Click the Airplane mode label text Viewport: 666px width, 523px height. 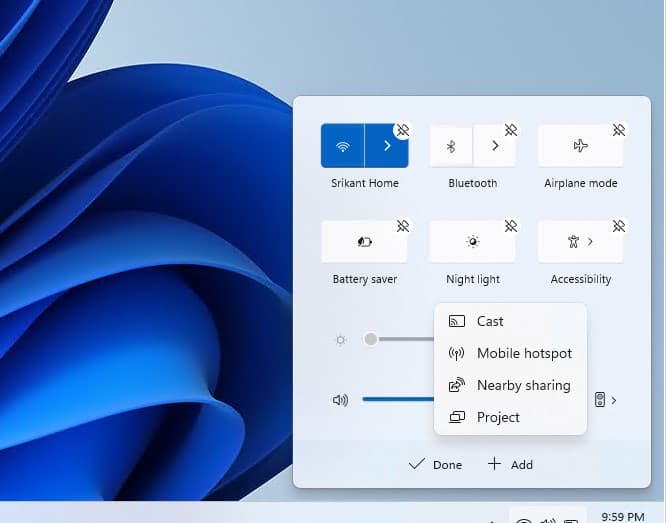coord(581,183)
